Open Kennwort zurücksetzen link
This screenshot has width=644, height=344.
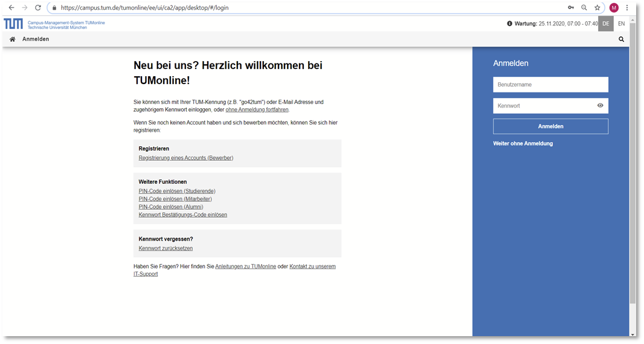(166, 248)
